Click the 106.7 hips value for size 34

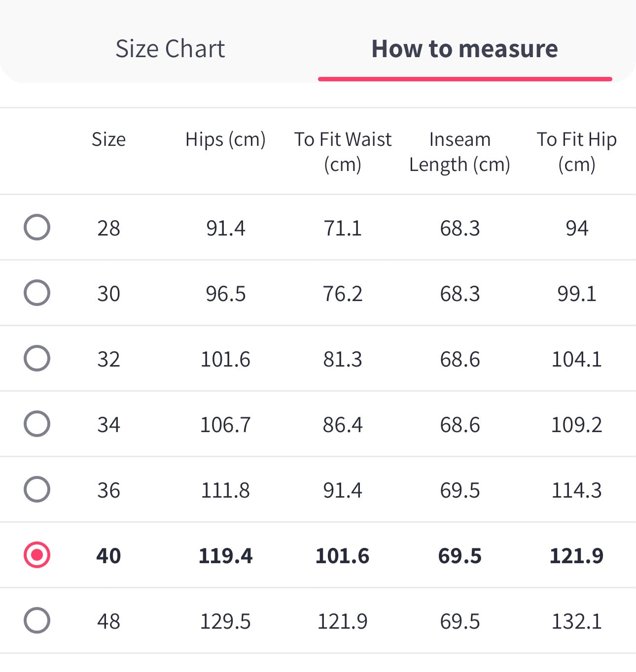coord(225,425)
